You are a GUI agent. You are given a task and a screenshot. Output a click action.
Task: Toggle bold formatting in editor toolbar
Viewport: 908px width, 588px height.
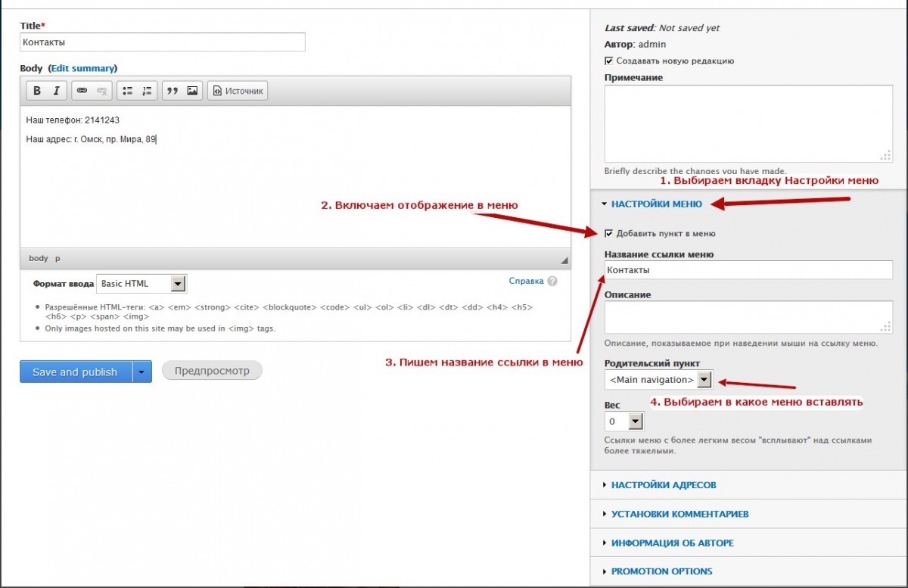coord(36,91)
